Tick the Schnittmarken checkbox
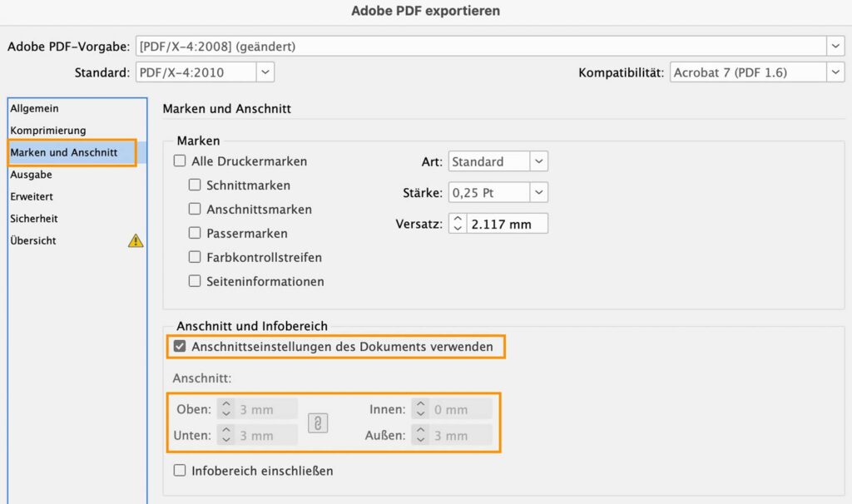 [x=195, y=185]
